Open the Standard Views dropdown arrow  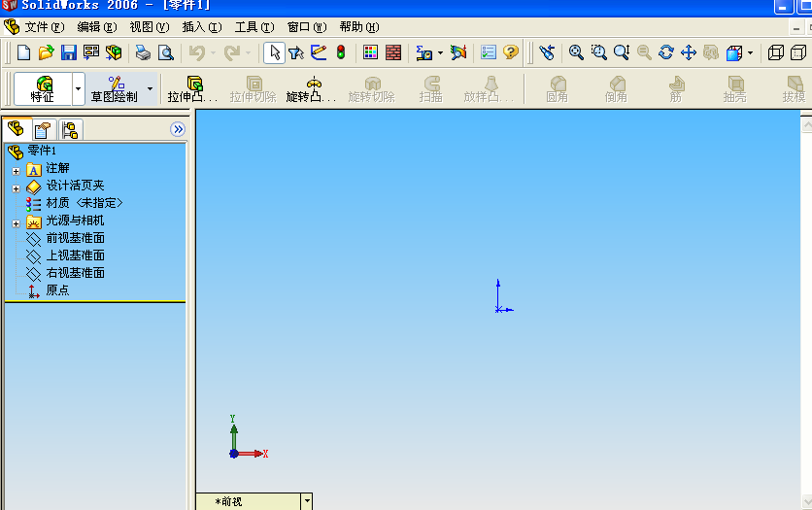pyautogui.click(x=750, y=52)
